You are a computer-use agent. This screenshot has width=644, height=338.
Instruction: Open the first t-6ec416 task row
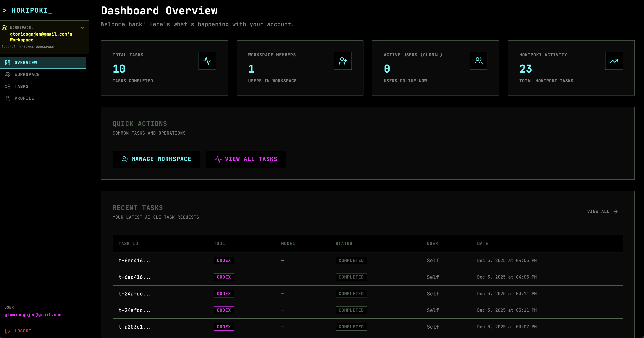(134, 261)
